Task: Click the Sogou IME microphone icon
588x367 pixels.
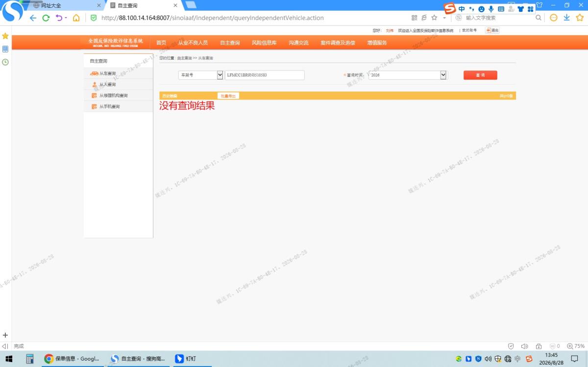Action: coord(491,9)
